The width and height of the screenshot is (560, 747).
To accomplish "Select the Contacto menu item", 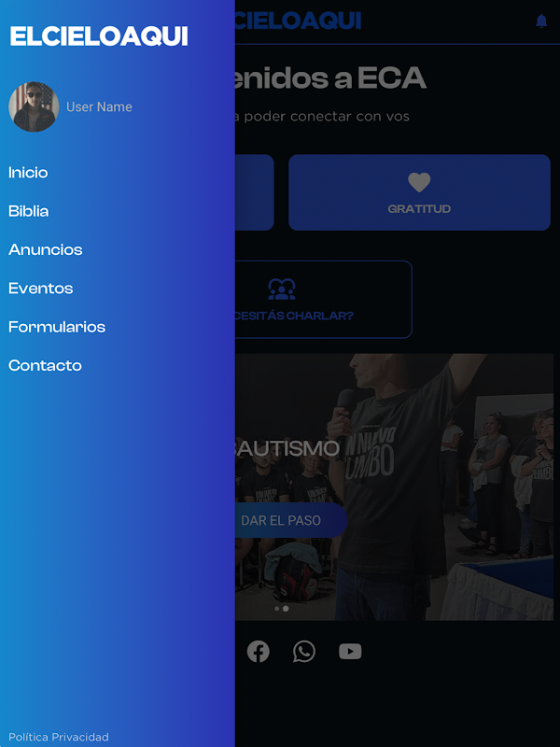I will [45, 365].
